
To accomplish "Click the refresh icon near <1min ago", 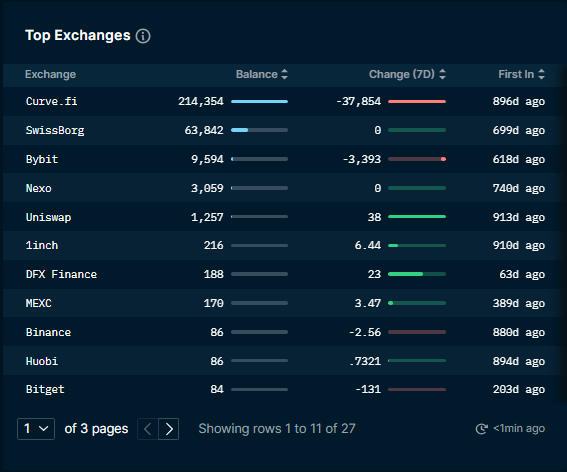I will 482,429.
